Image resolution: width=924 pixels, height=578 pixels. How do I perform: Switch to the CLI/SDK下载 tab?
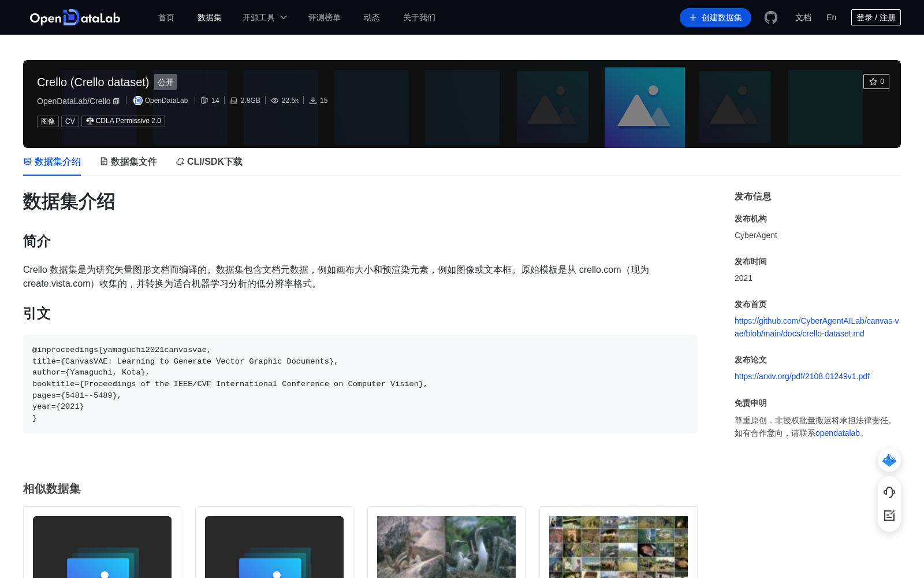pyautogui.click(x=209, y=162)
